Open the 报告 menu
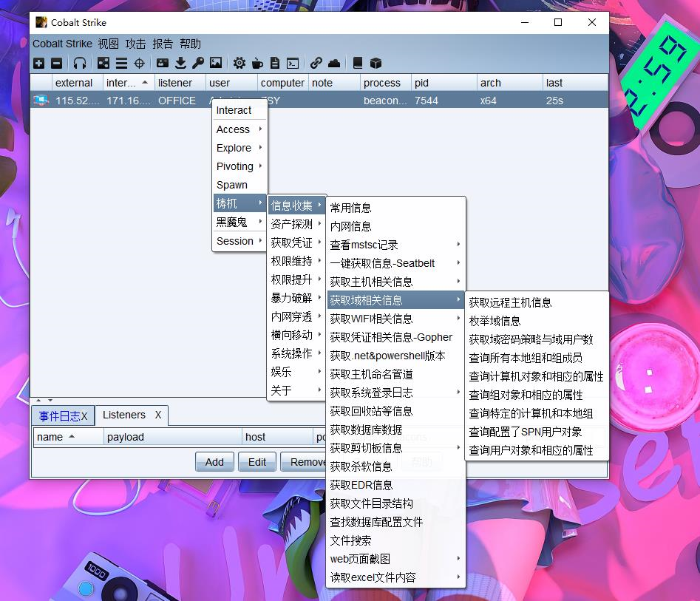 pos(163,44)
